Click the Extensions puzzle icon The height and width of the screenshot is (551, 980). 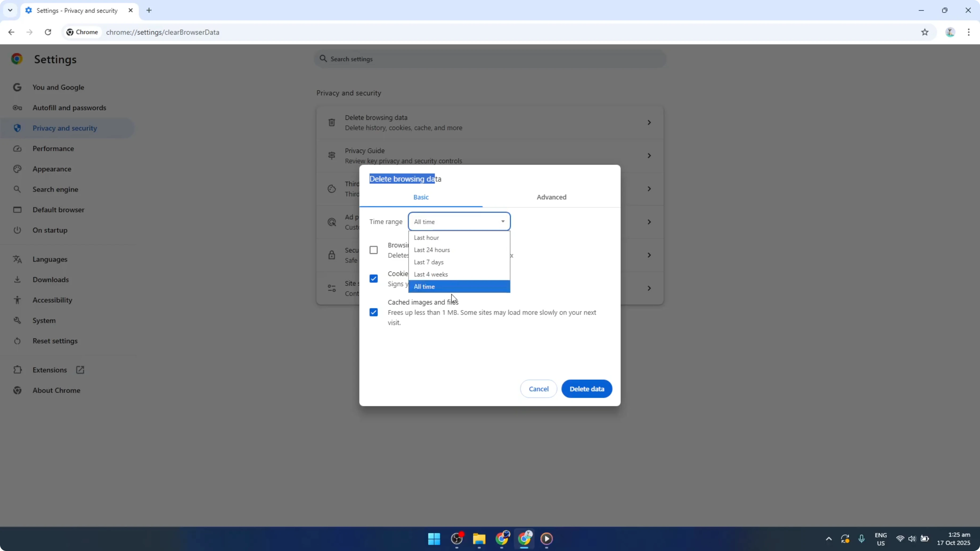[17, 370]
